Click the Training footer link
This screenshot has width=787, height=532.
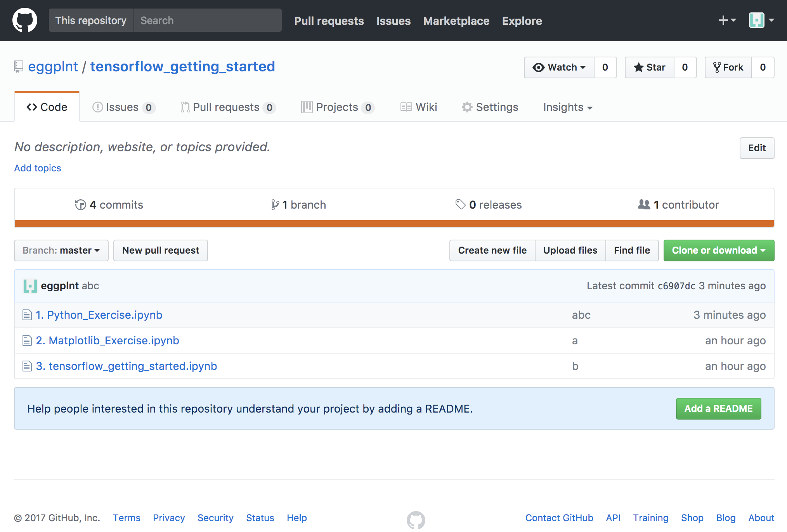(x=651, y=518)
